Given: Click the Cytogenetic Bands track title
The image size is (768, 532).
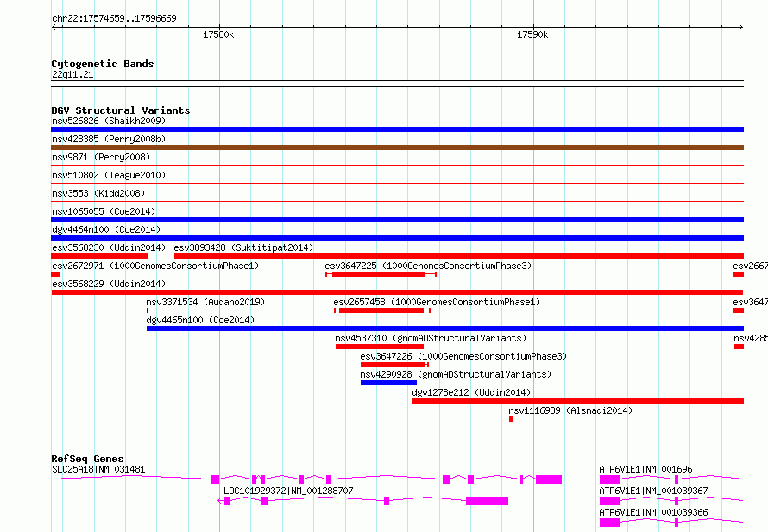Looking at the screenshot, I should (x=103, y=64).
